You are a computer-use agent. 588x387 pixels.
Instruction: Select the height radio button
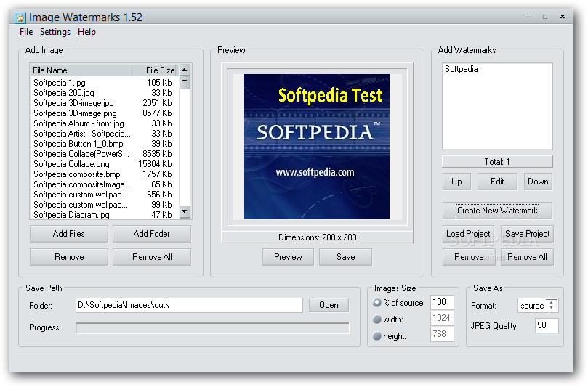coord(377,336)
